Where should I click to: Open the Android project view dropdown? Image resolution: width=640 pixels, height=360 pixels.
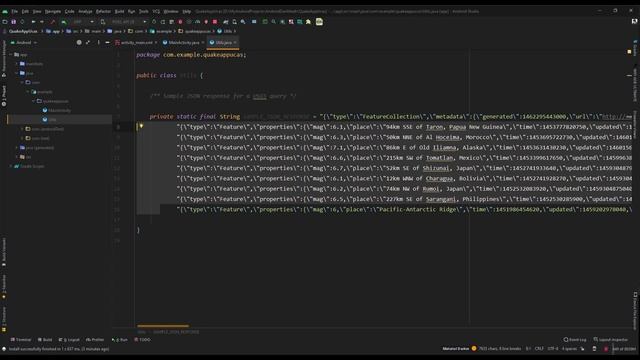coord(24,42)
